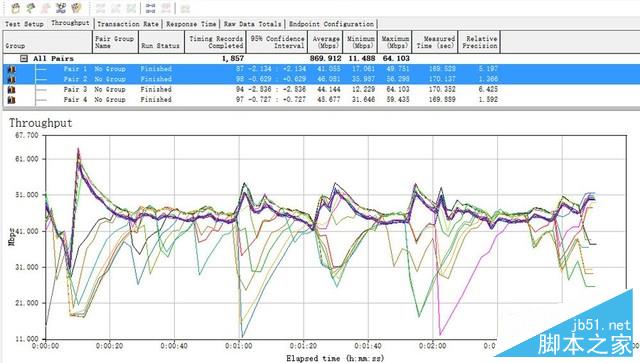Image resolution: width=640 pixels, height=363 pixels.
Task: Open the Transaction Rate tab
Action: [x=128, y=24]
